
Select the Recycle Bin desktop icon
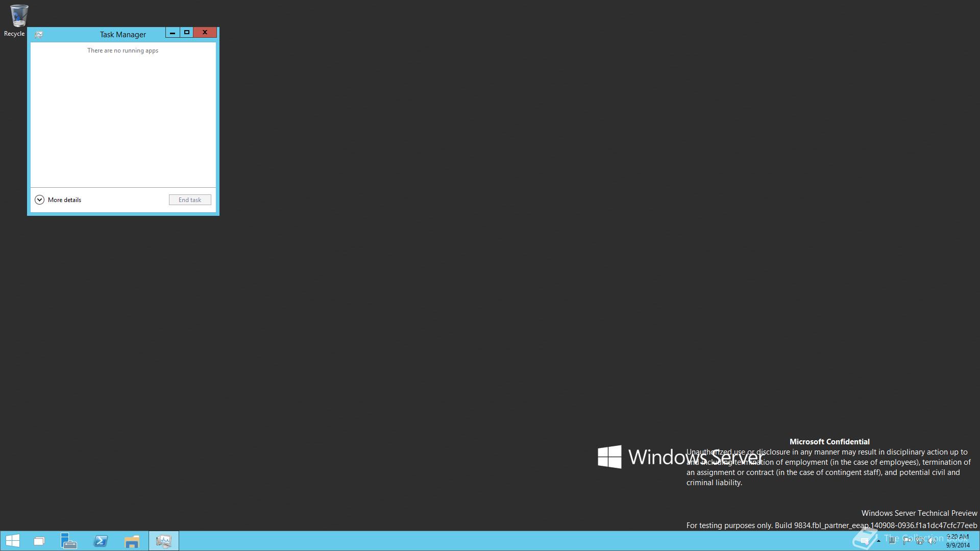pyautogui.click(x=18, y=20)
